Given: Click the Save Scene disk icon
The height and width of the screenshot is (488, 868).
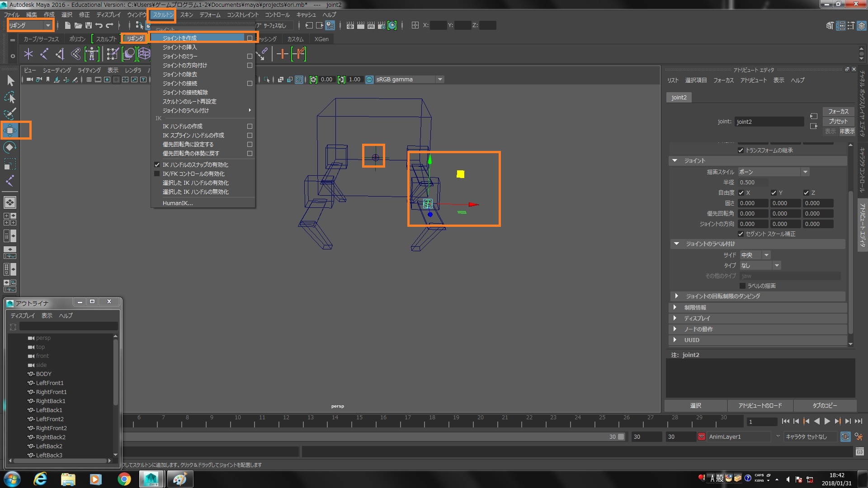Looking at the screenshot, I should coord(89,25).
